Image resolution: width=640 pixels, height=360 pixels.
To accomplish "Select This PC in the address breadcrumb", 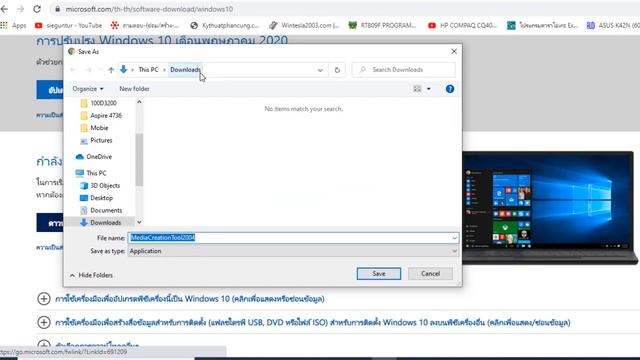I will (148, 70).
